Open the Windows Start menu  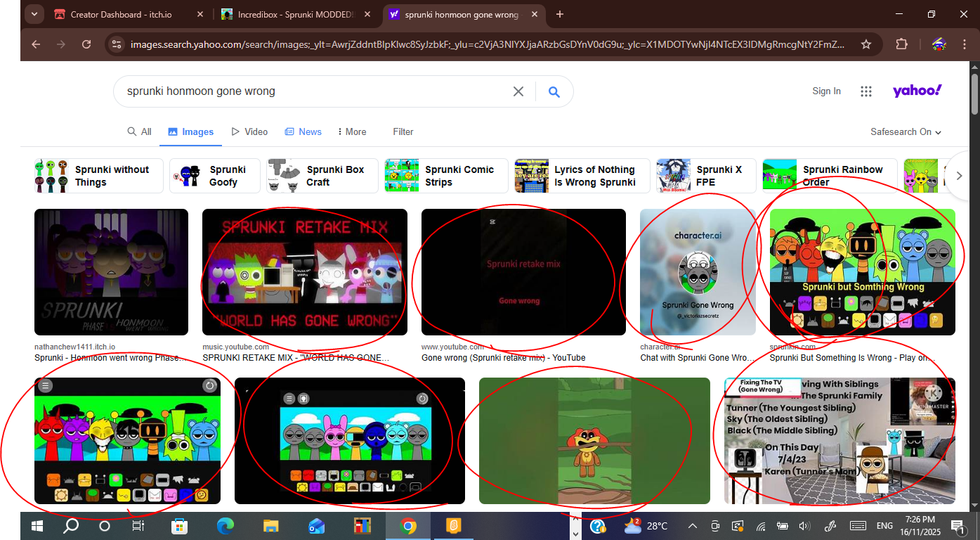(37, 526)
